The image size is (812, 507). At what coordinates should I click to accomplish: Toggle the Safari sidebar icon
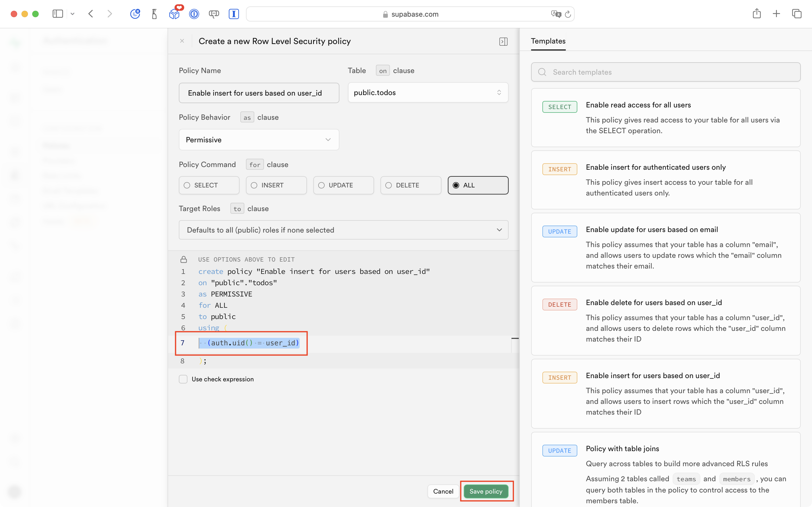(x=58, y=14)
